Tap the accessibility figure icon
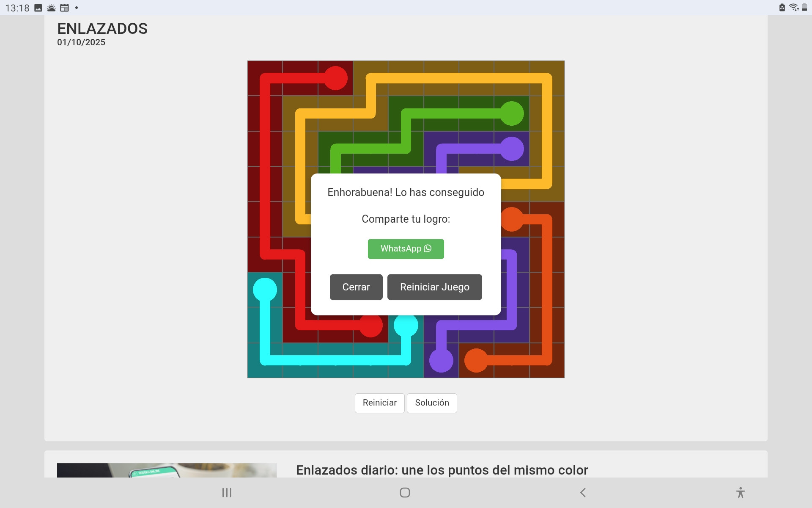 point(740,492)
